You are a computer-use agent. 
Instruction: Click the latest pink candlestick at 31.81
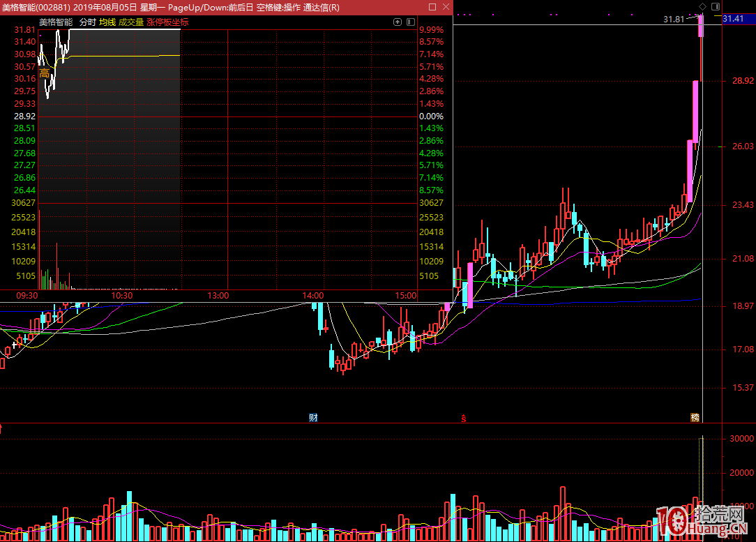tap(701, 25)
